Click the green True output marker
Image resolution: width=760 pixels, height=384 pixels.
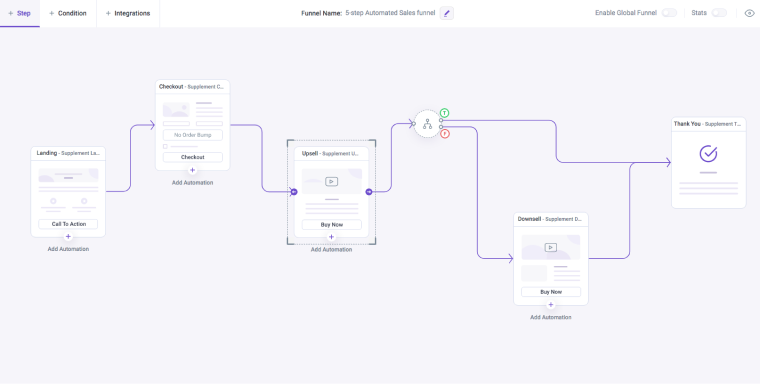[x=444, y=113]
